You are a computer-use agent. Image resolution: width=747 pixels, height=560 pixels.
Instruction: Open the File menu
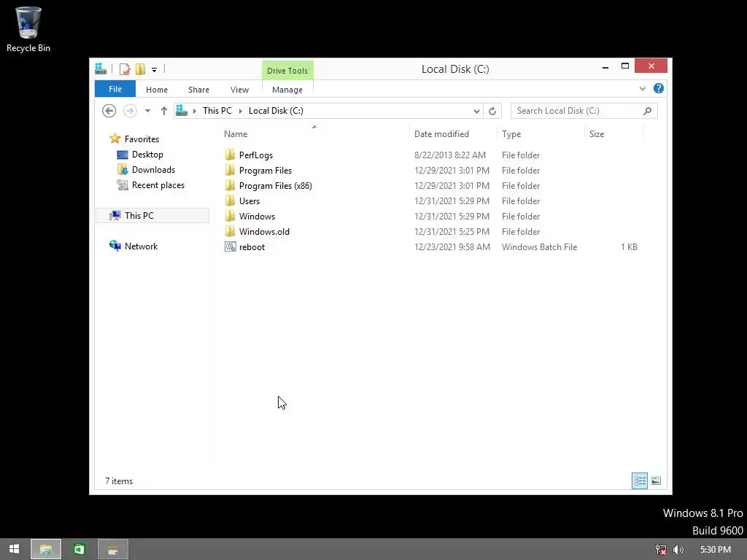click(115, 89)
